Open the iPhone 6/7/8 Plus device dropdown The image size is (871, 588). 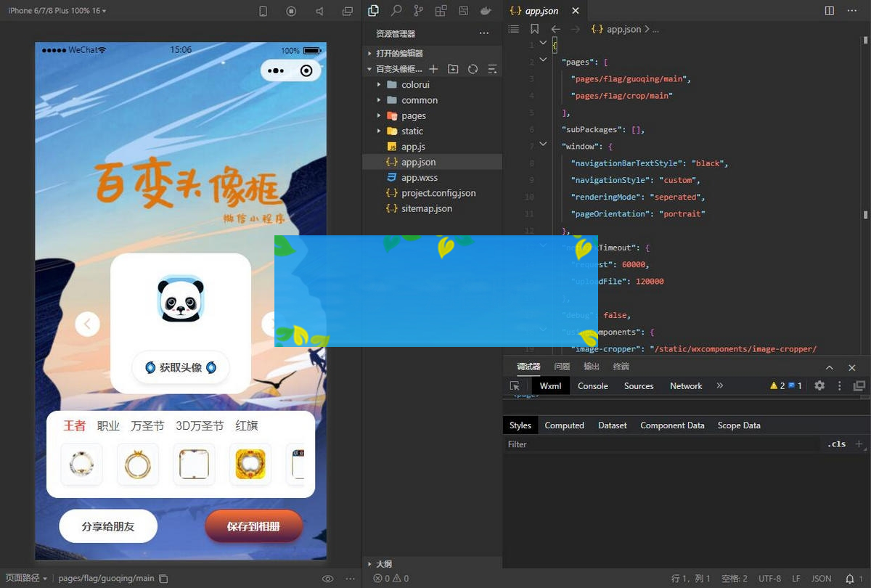[57, 11]
